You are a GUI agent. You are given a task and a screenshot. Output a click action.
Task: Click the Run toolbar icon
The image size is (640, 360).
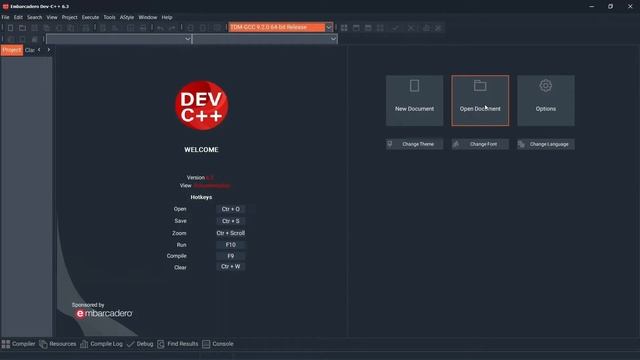click(x=356, y=28)
